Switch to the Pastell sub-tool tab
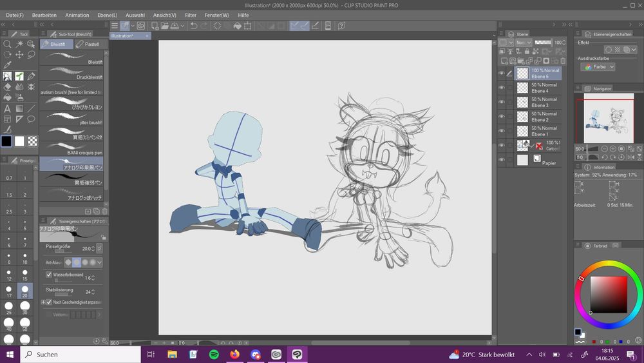The width and height of the screenshot is (644, 363). pyautogui.click(x=88, y=44)
